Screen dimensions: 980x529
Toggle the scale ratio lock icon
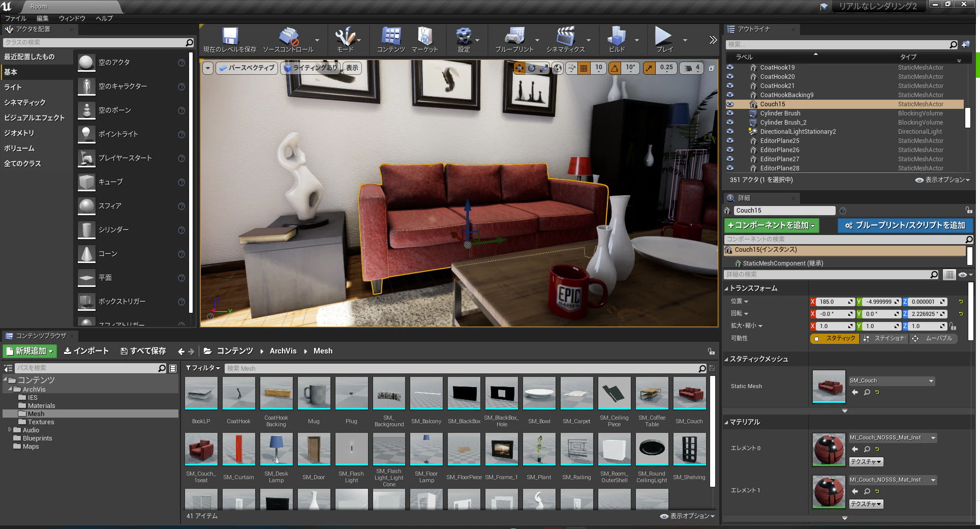(953, 327)
